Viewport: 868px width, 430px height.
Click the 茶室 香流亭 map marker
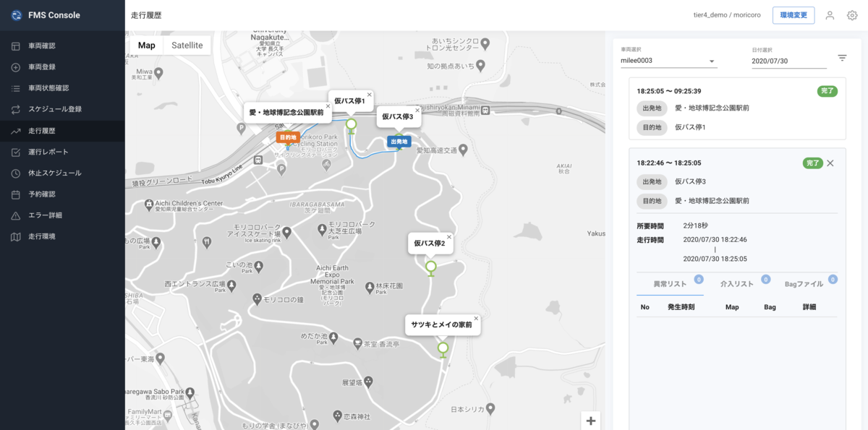pyautogui.click(x=357, y=344)
